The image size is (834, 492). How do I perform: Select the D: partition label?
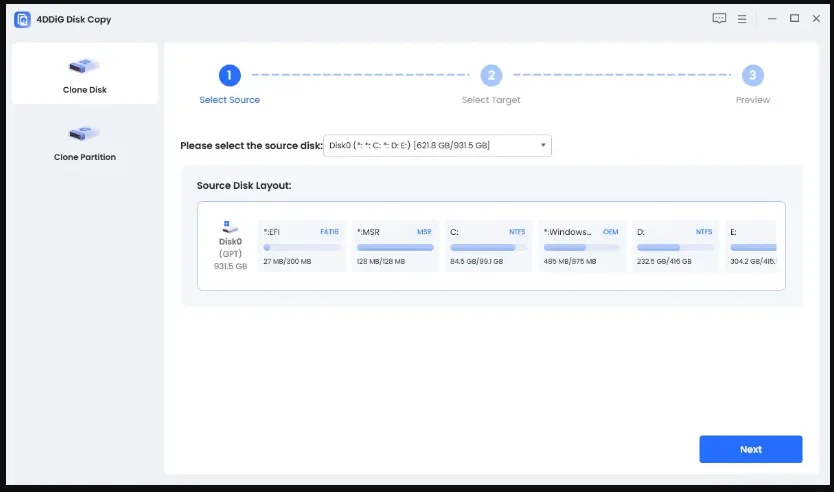point(641,232)
